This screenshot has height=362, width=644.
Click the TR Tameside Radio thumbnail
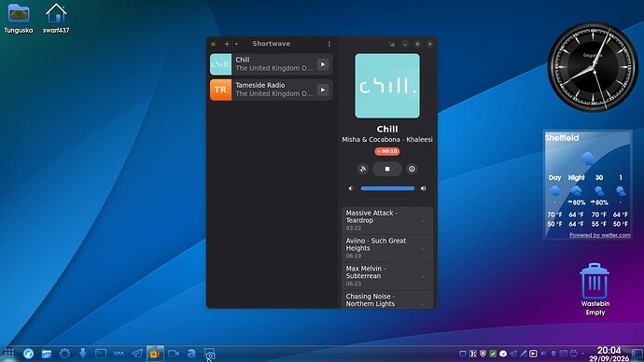click(x=220, y=90)
